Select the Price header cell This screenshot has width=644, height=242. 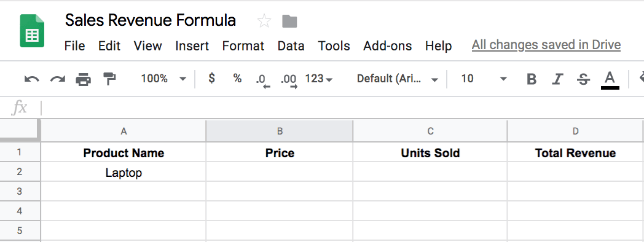tap(279, 152)
